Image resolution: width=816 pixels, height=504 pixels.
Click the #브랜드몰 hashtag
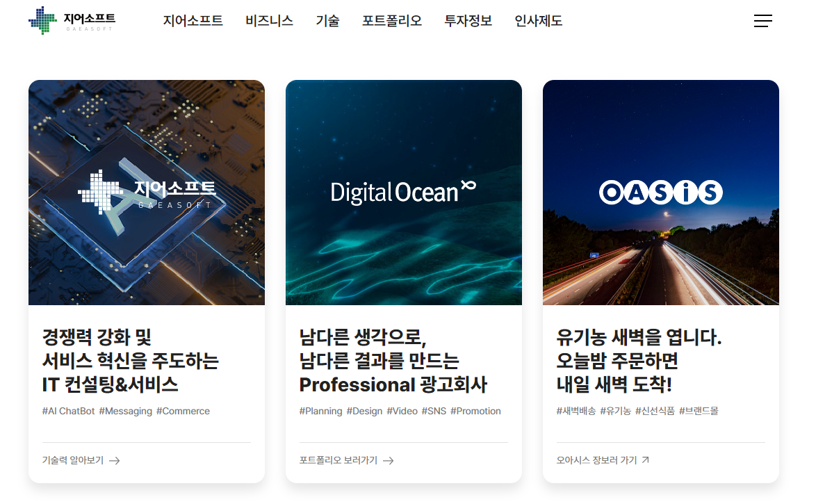699,412
